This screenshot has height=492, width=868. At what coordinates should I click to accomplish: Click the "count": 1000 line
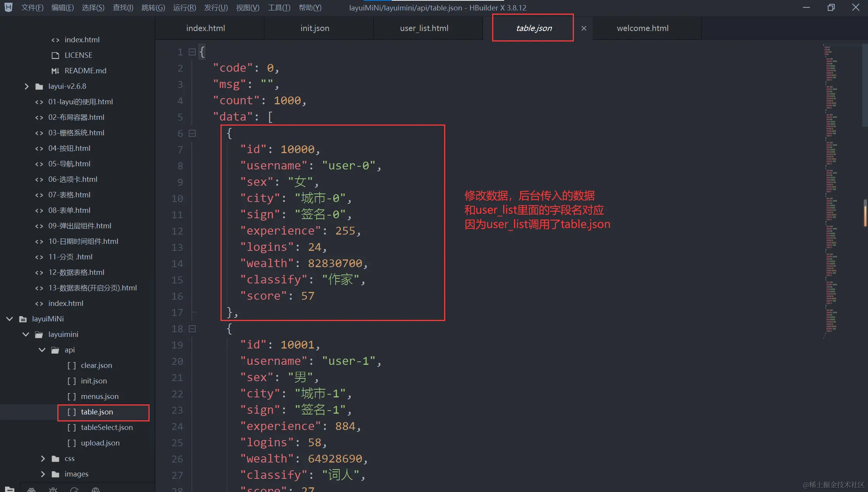pyautogui.click(x=260, y=101)
